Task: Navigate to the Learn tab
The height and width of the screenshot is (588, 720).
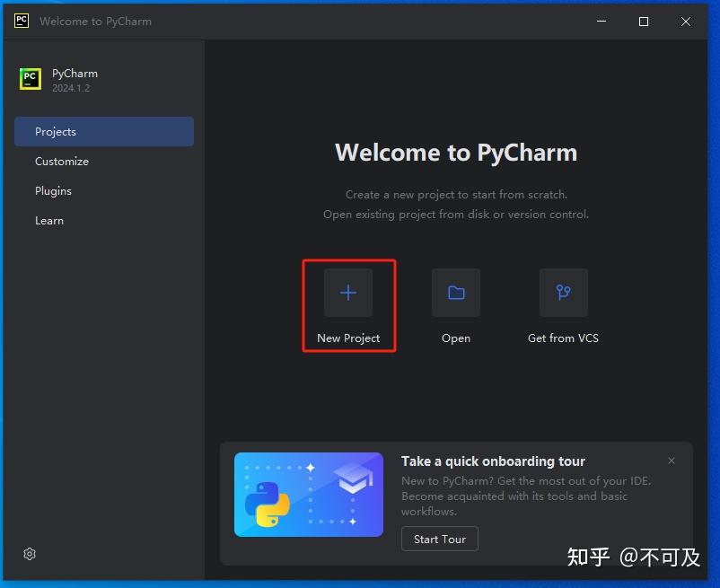Action: point(49,220)
